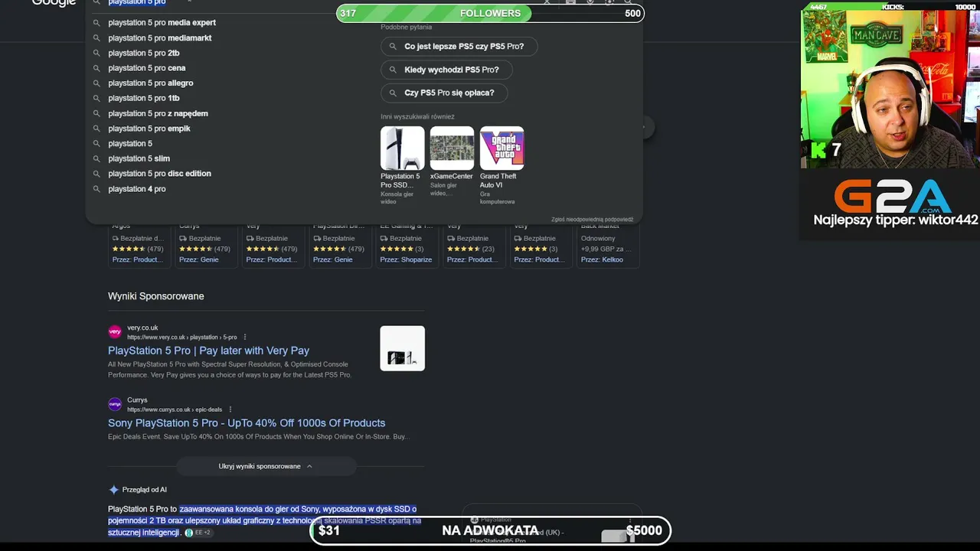Open the three-dot menu beside the Currys URL

coord(230,409)
